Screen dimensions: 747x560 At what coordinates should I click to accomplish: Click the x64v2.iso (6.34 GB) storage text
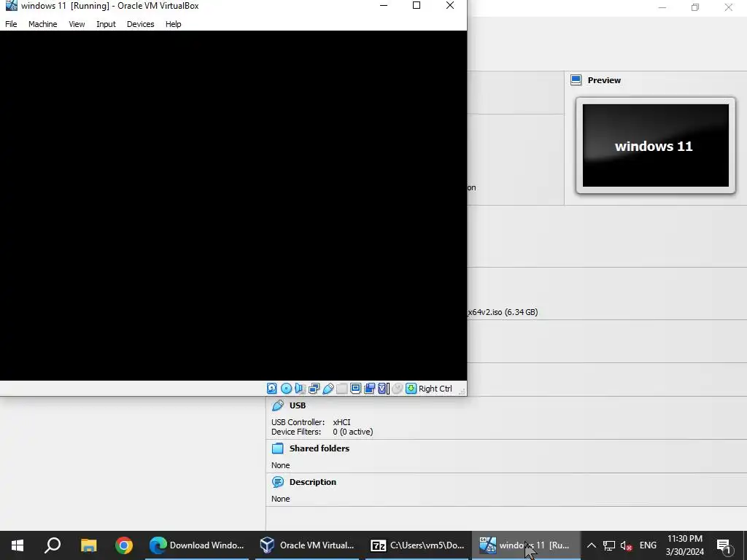pos(503,312)
